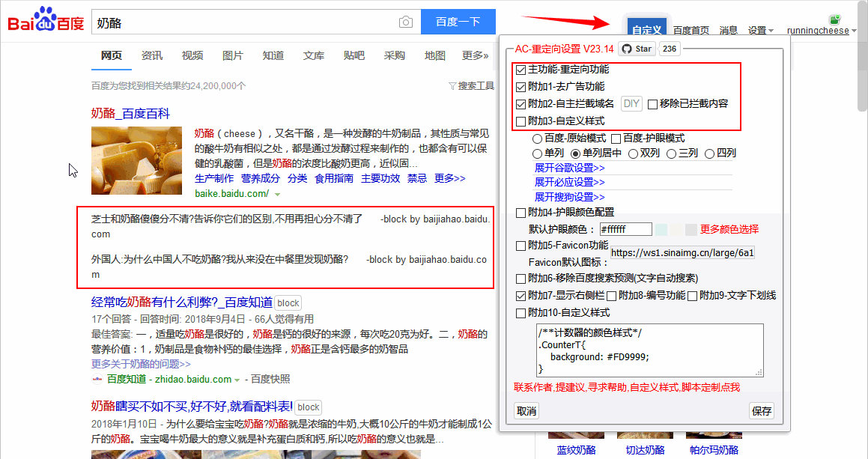Switch to 知道 tab

[273, 56]
